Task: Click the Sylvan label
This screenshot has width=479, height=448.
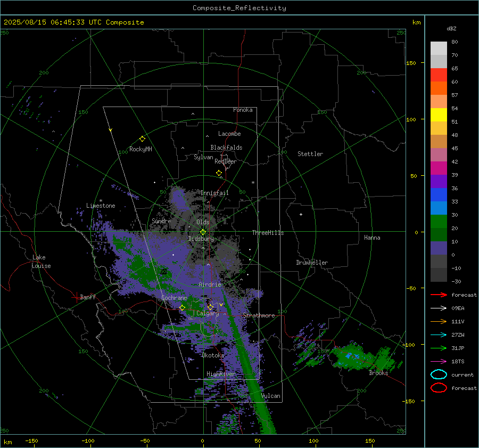Action: [x=203, y=157]
